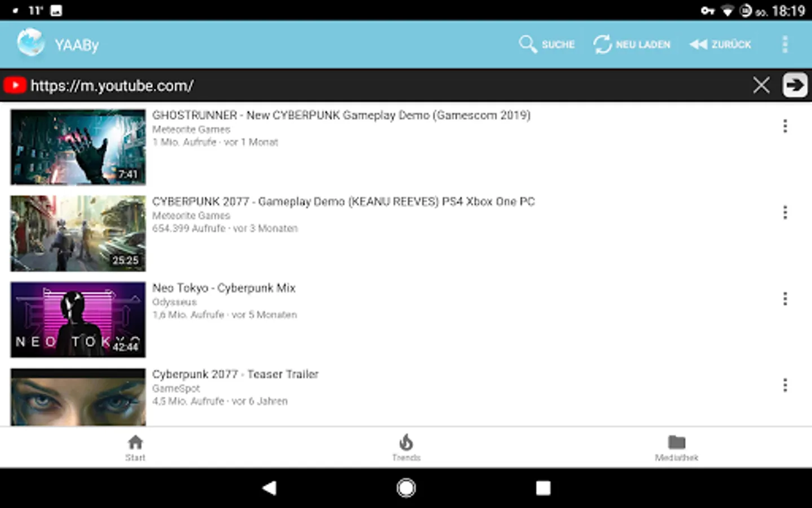Viewport: 812px width, 508px height.
Task: Play the GHOSTRUNNER video thumbnail
Action: click(x=78, y=147)
